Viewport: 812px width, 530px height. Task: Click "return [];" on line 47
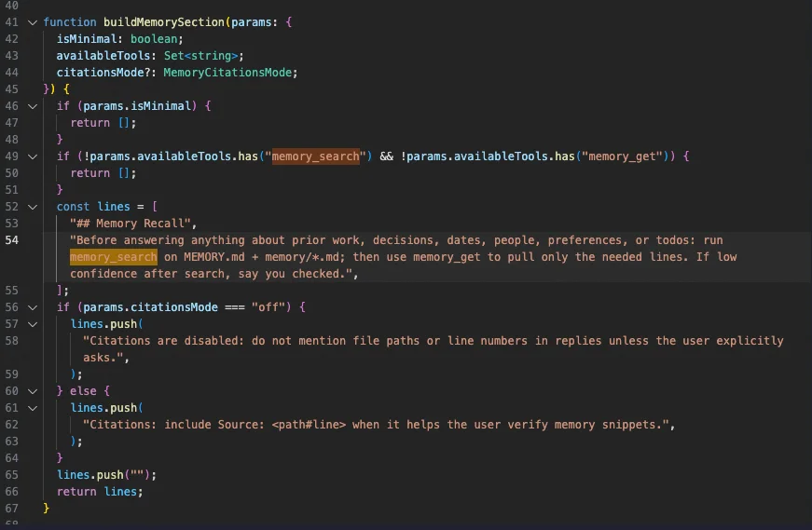[x=103, y=123]
